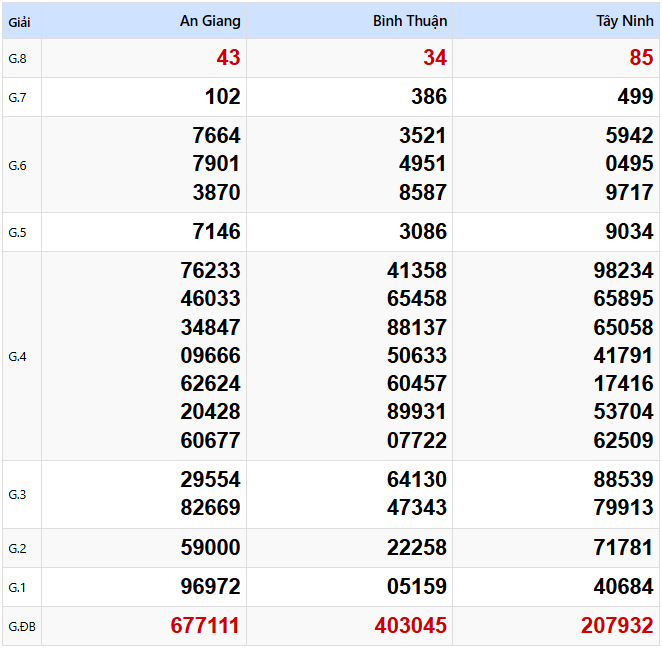Click number 29554 in G.3
The height and width of the screenshot is (649, 662).
211,479
